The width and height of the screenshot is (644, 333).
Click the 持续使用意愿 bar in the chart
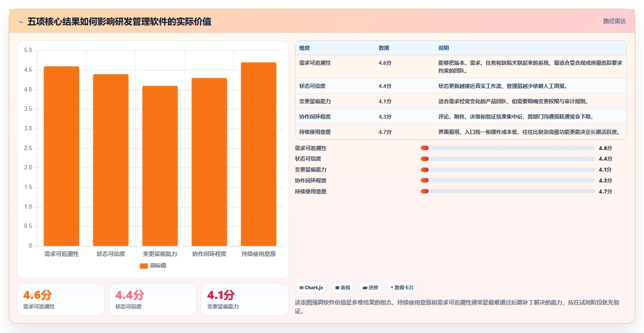coord(258,154)
